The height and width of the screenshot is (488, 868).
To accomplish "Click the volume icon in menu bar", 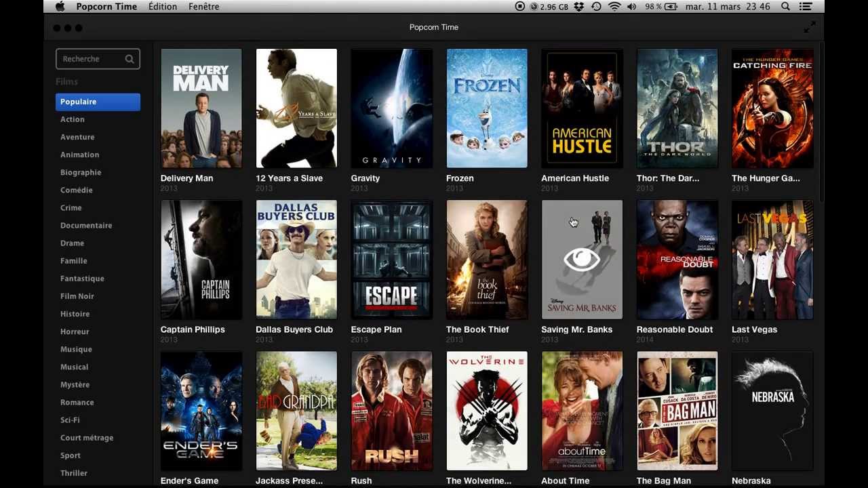I will pos(632,7).
